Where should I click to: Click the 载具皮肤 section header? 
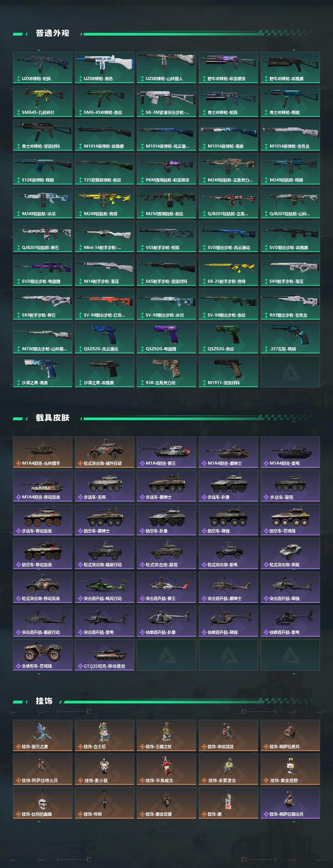pyautogui.click(x=52, y=418)
